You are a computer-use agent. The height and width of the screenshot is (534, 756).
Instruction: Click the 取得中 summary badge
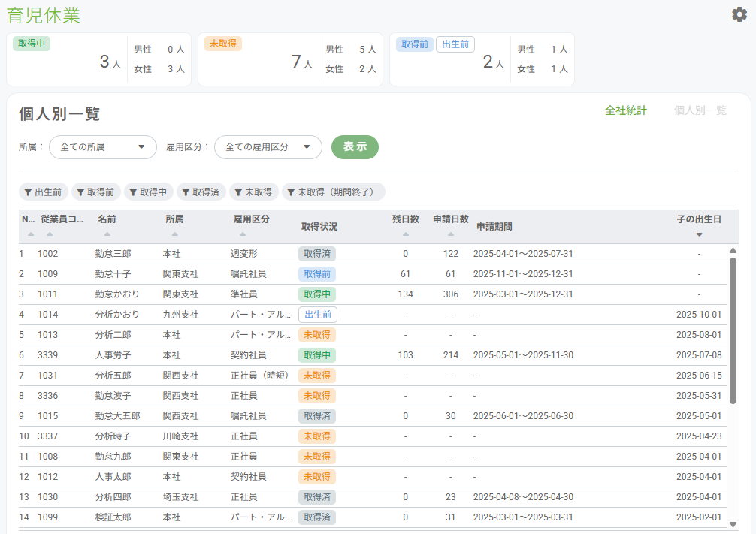[x=32, y=44]
